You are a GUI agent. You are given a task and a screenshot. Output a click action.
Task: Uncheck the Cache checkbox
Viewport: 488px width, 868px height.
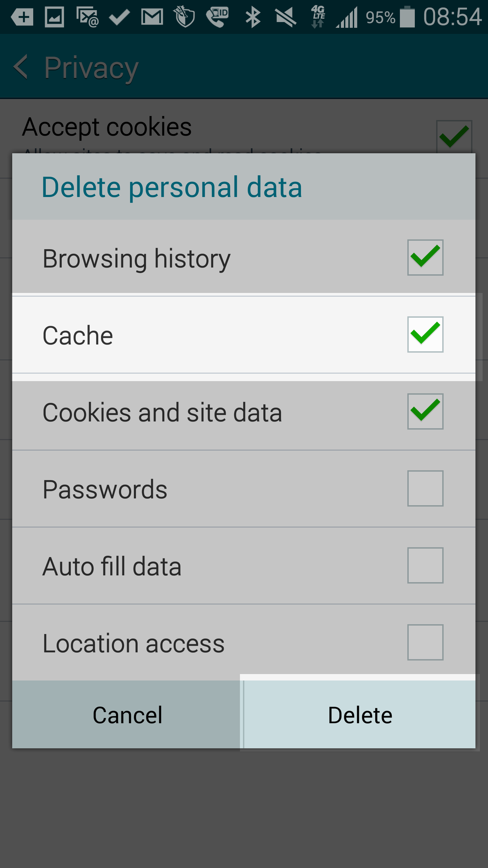coord(425,335)
